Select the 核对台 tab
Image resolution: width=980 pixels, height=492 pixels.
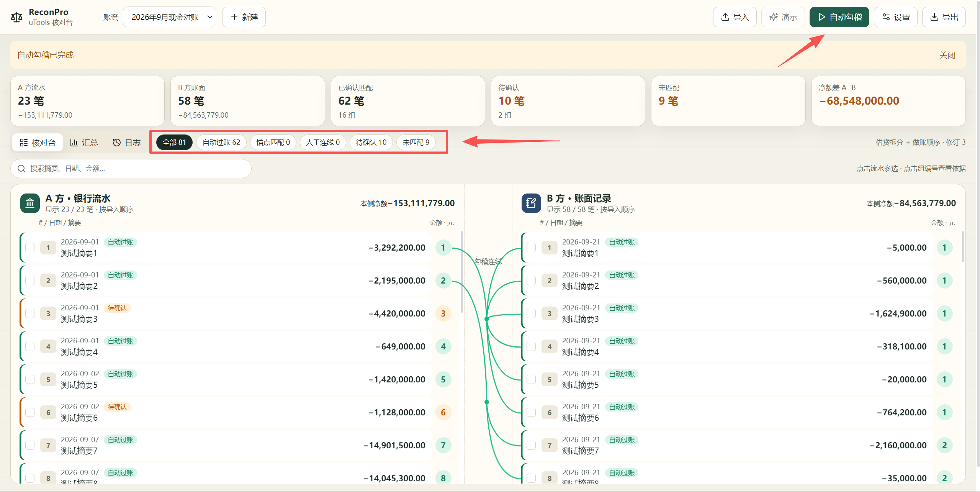pos(38,143)
